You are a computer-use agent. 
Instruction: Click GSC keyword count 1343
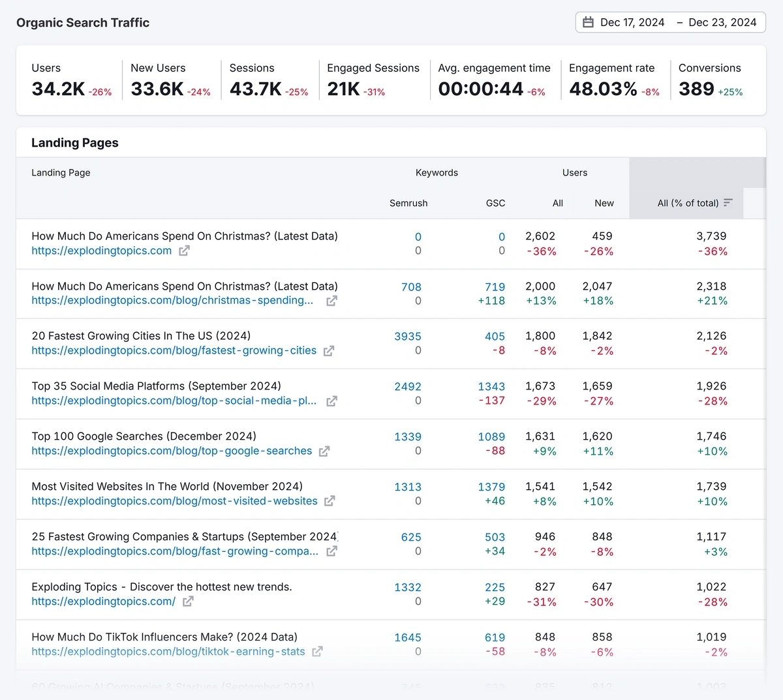coord(491,387)
